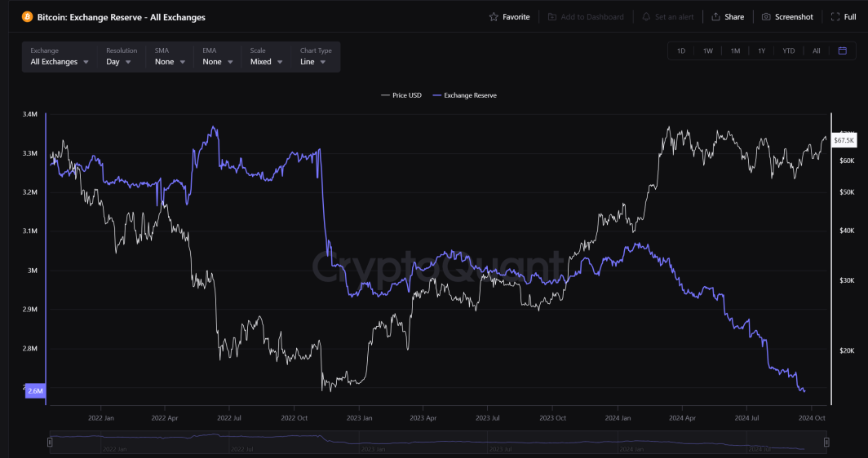The image size is (868, 458).
Task: Open the calendar date picker icon
Action: [843, 51]
